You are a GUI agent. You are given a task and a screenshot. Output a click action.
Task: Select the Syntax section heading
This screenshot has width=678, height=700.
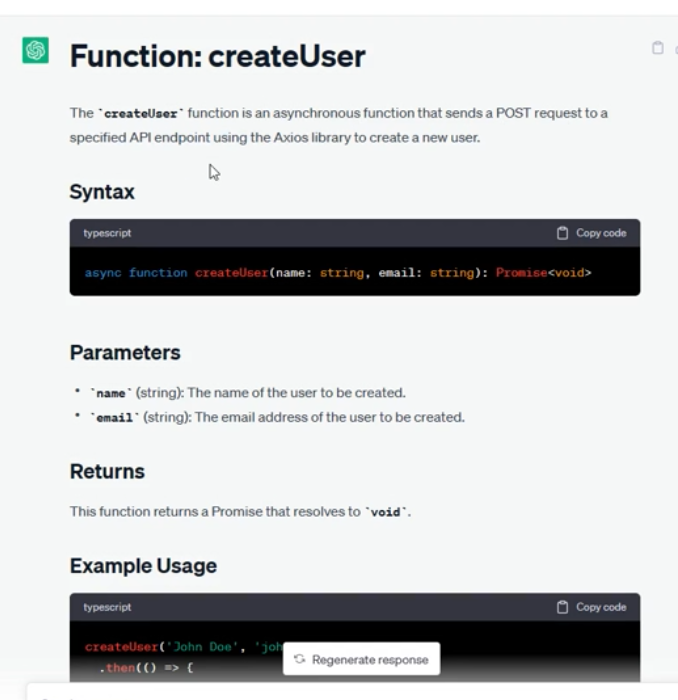pyautogui.click(x=102, y=192)
